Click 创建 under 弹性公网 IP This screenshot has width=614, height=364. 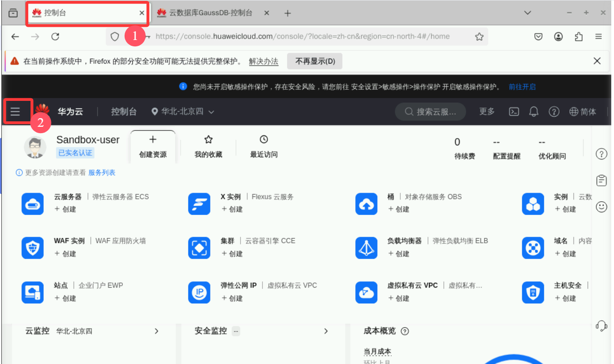point(232,298)
